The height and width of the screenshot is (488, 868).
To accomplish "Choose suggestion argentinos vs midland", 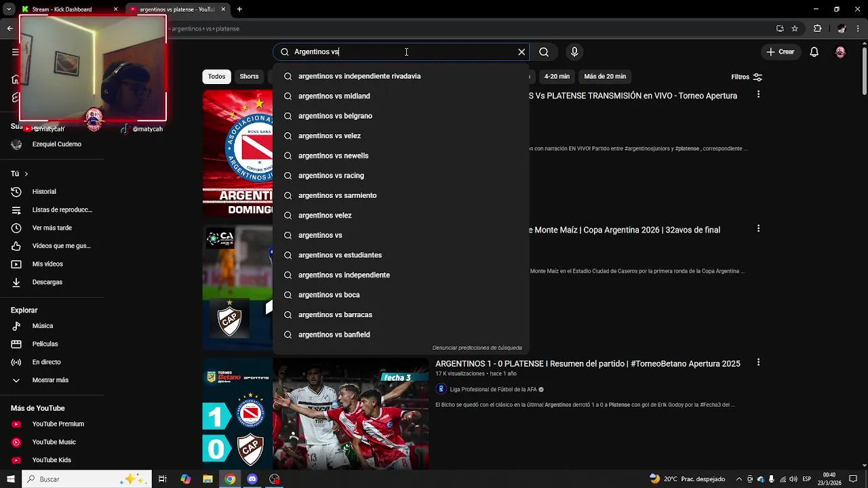I will (401, 96).
